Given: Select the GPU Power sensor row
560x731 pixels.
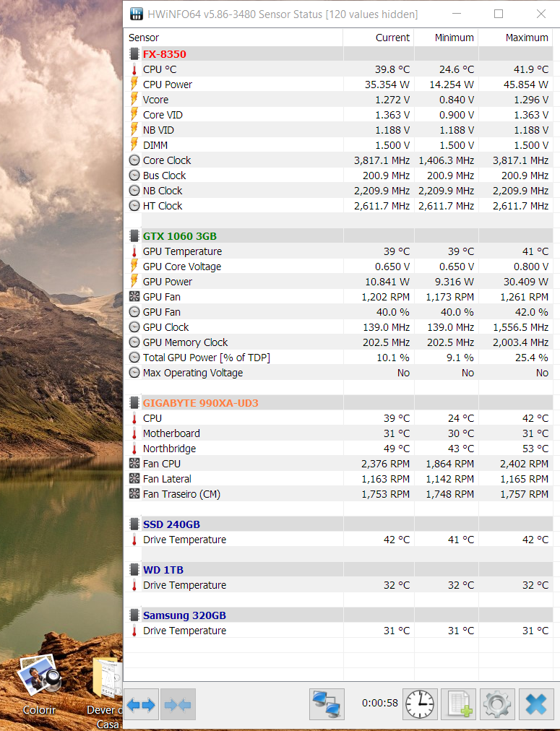Looking at the screenshot, I should click(x=338, y=282).
